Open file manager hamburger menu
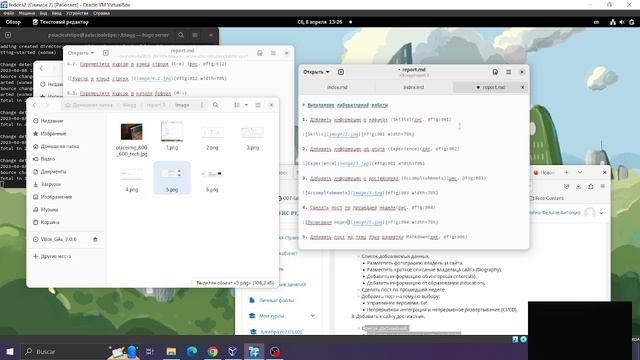 (x=258, y=105)
